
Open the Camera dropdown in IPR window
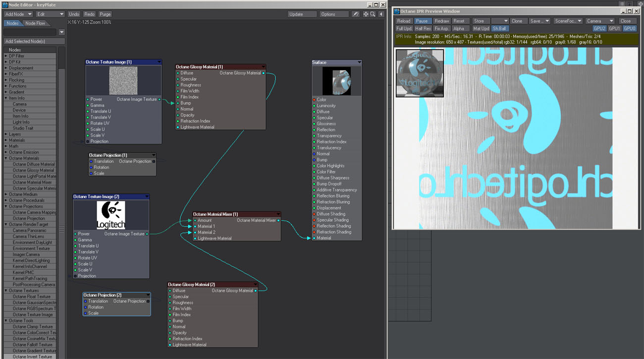point(600,21)
